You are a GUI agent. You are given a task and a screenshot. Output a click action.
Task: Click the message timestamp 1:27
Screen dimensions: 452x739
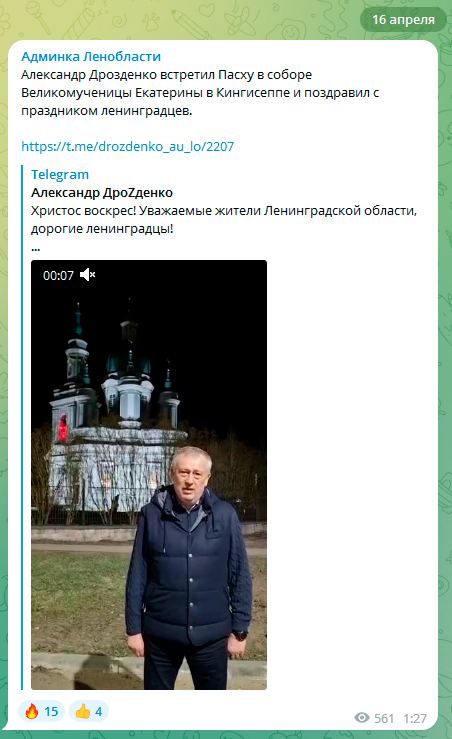tap(415, 718)
